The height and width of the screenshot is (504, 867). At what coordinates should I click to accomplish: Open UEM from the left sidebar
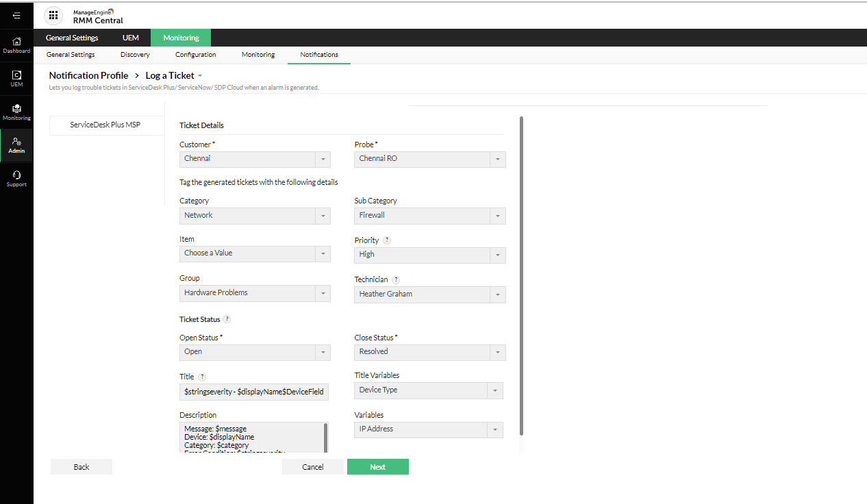pyautogui.click(x=16, y=77)
